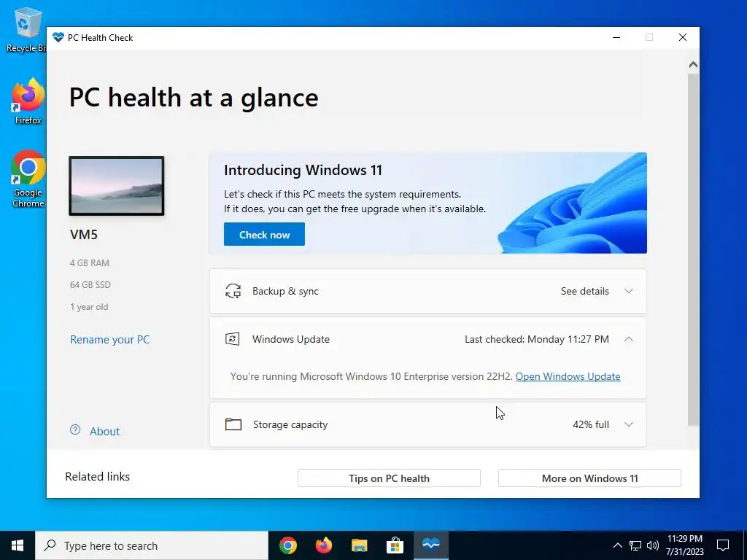
Task: Launch Chrome from the taskbar
Action: coord(287,545)
